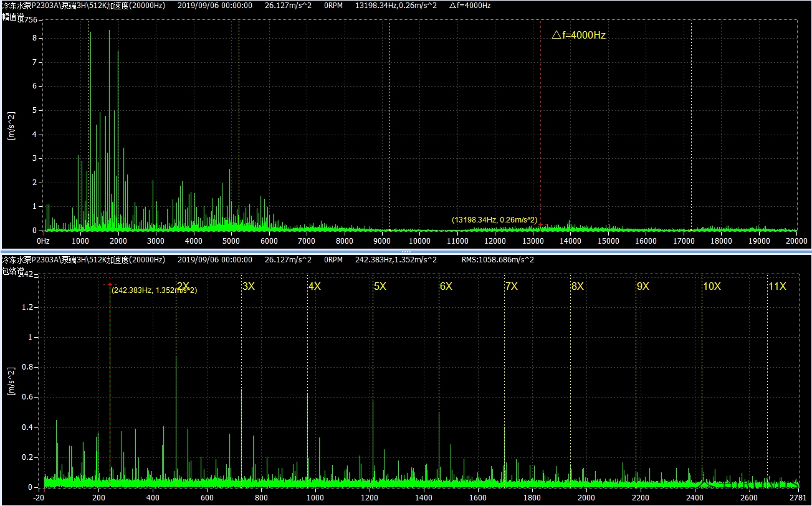
Task: Click the 4X harmonic label
Action: click(x=315, y=287)
